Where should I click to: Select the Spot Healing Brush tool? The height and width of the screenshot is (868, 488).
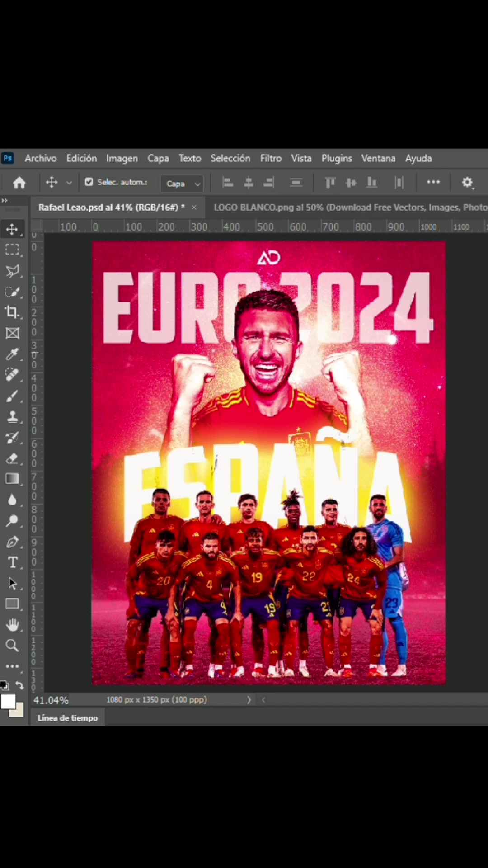click(12, 375)
